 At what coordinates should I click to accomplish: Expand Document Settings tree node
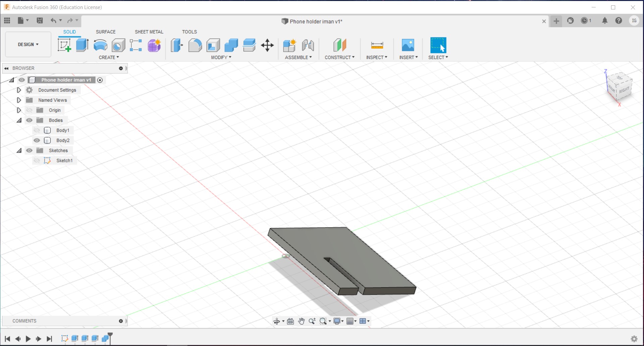(19, 90)
